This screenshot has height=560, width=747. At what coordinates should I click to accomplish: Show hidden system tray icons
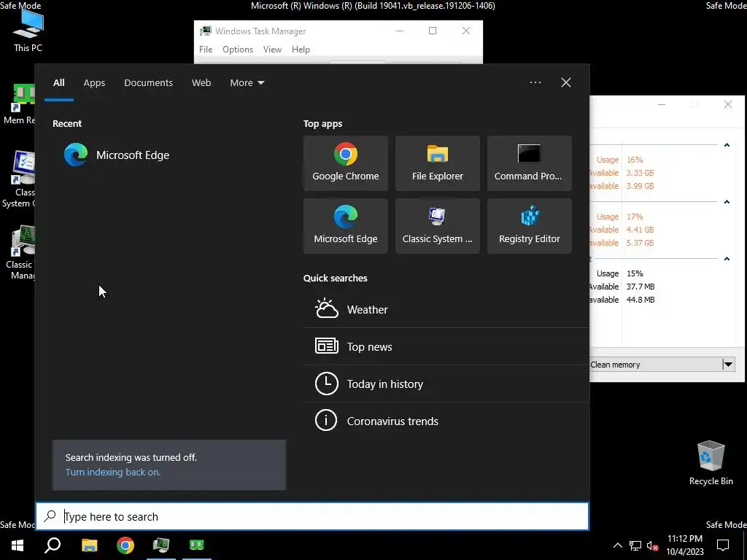coord(617,545)
